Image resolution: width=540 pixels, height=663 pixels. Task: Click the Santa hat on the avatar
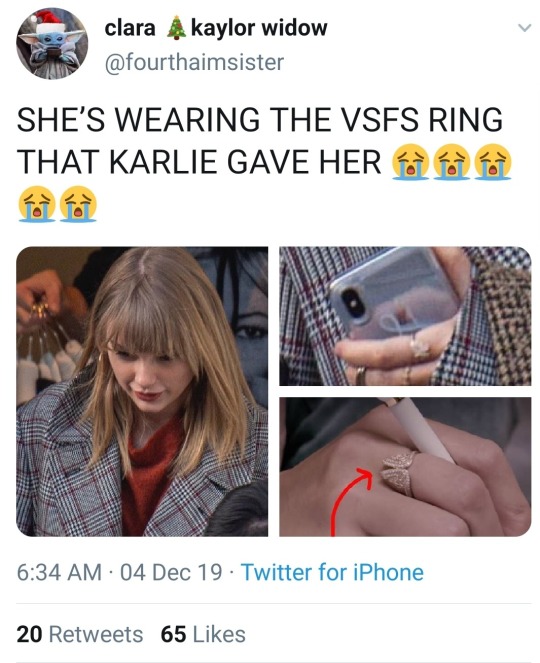click(x=48, y=20)
